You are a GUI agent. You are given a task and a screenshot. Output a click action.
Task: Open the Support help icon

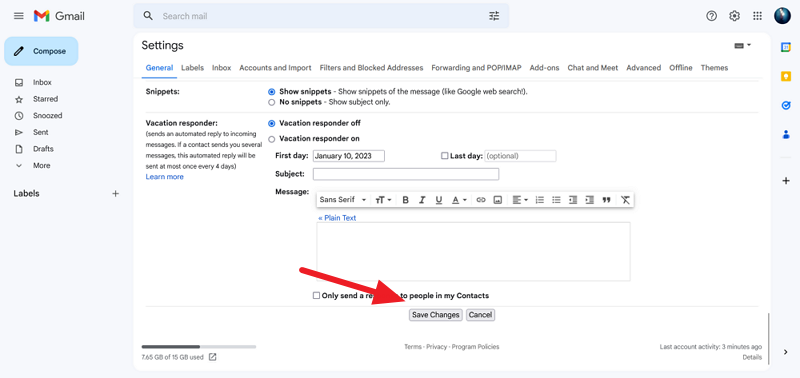click(x=711, y=16)
